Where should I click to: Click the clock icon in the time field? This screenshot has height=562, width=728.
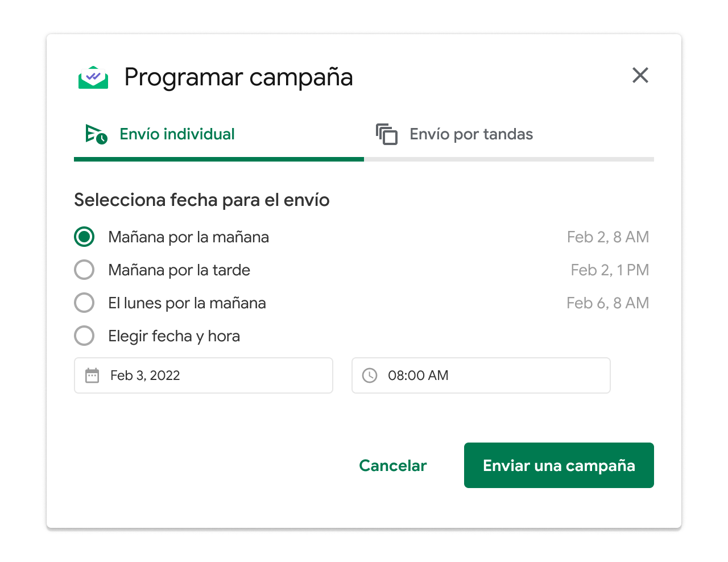370,375
